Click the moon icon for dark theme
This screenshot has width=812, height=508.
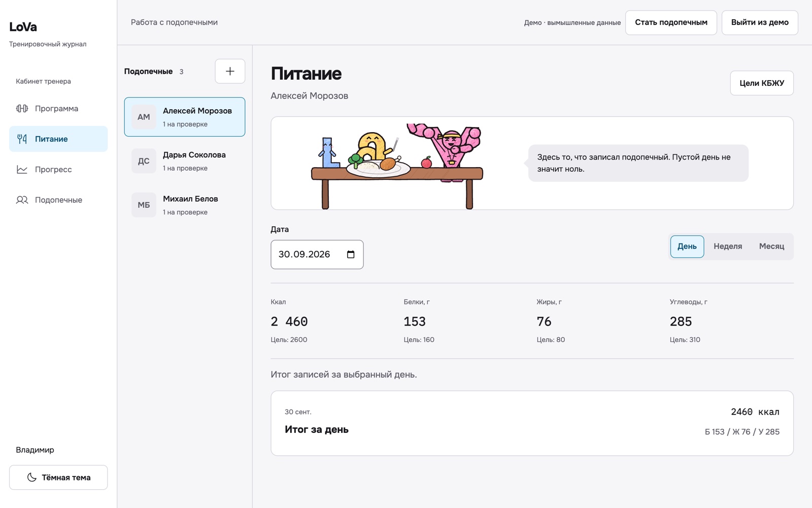[x=31, y=478]
